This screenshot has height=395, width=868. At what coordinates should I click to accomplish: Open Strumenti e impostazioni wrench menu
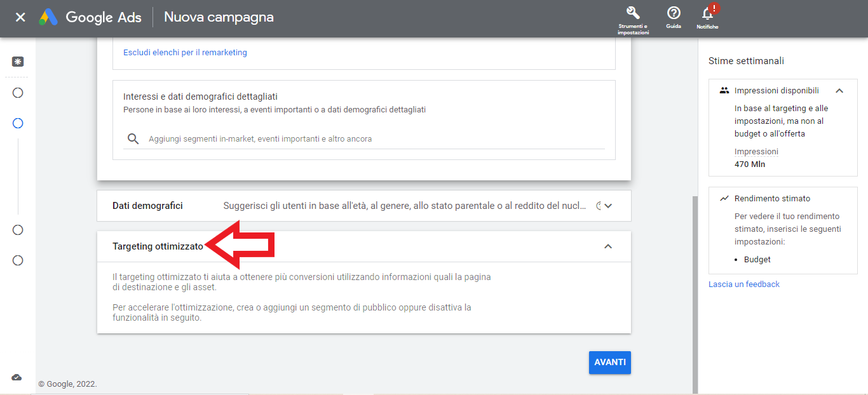(633, 13)
